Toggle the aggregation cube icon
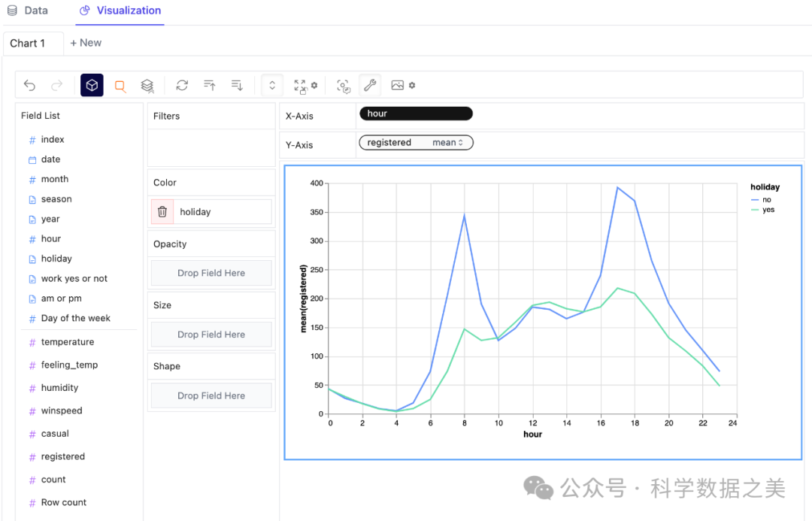Viewport: 812px width, 521px height. pos(92,86)
